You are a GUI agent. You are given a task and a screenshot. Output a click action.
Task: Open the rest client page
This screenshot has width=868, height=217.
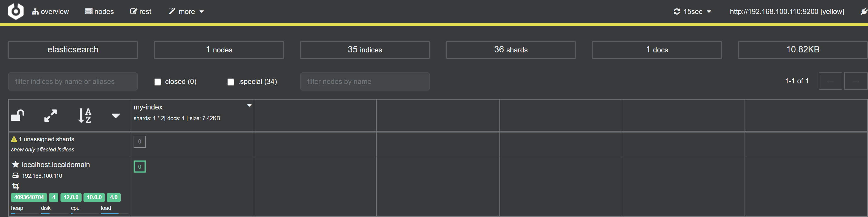click(140, 12)
